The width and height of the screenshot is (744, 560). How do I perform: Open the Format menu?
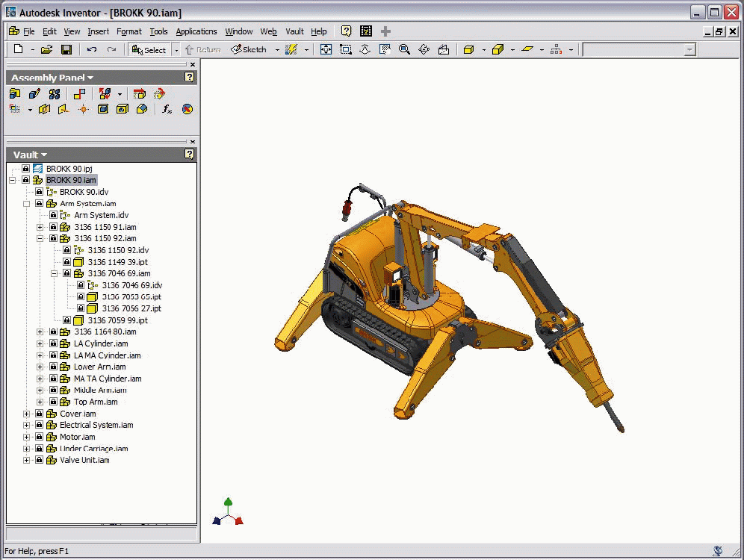[x=129, y=31]
